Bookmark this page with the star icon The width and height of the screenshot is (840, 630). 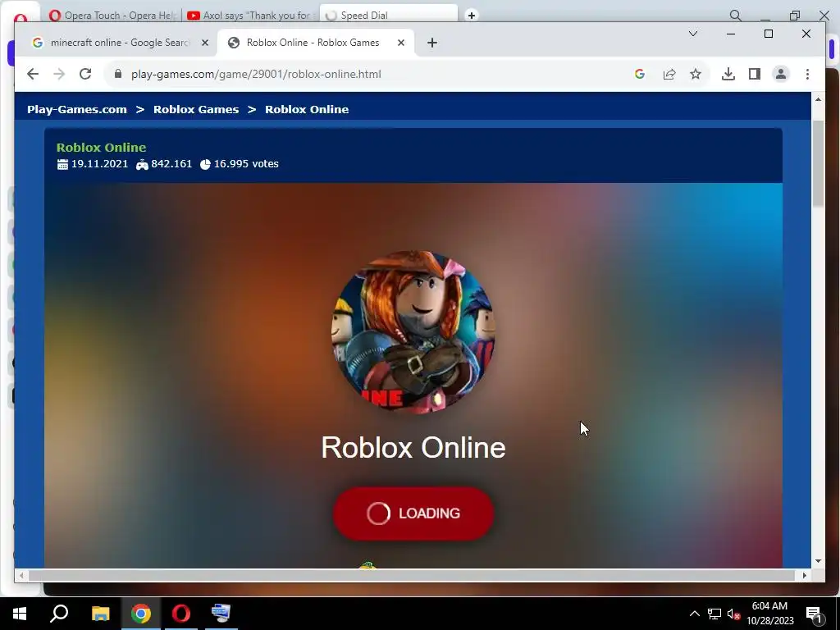tap(696, 74)
